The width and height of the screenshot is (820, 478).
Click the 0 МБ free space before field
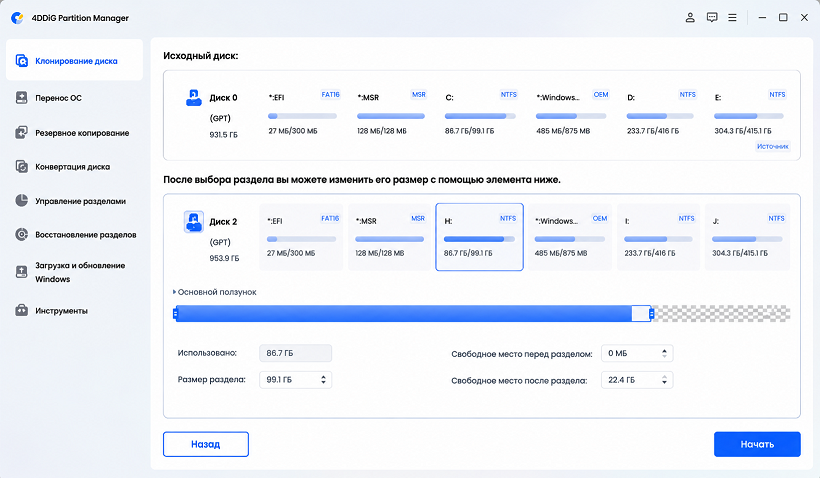[x=637, y=354]
